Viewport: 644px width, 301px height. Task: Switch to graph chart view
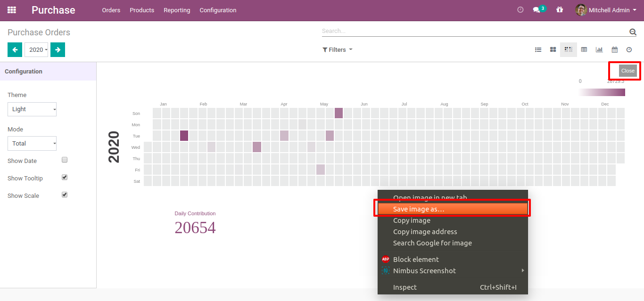(599, 49)
